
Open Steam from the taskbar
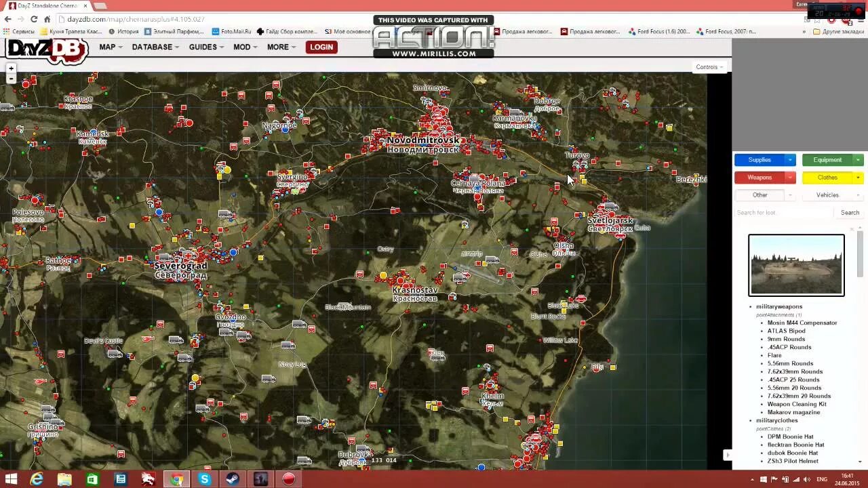pos(232,479)
